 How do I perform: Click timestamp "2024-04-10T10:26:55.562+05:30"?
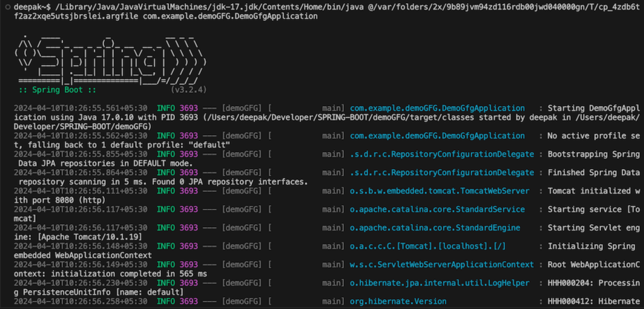(81, 136)
